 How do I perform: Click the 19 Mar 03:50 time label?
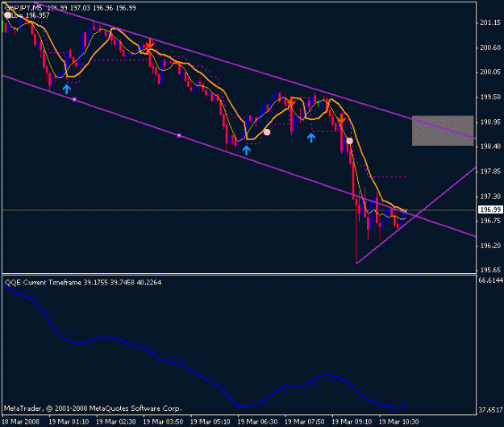click(x=163, y=421)
